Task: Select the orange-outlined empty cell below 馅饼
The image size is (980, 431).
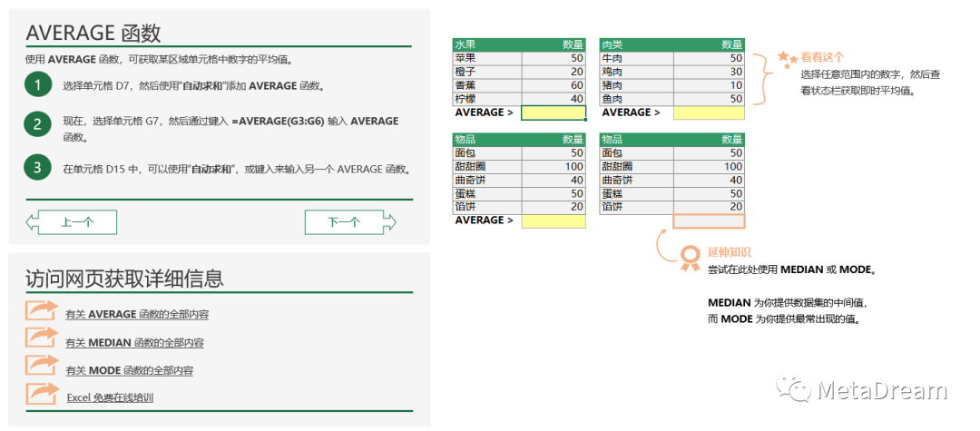Action: click(x=709, y=220)
